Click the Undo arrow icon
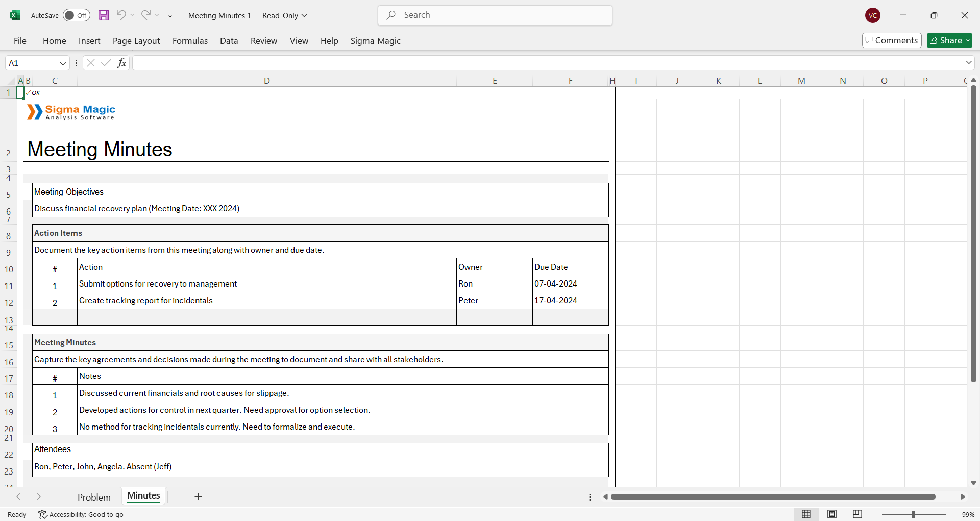The height and width of the screenshot is (521, 980). pos(121,15)
